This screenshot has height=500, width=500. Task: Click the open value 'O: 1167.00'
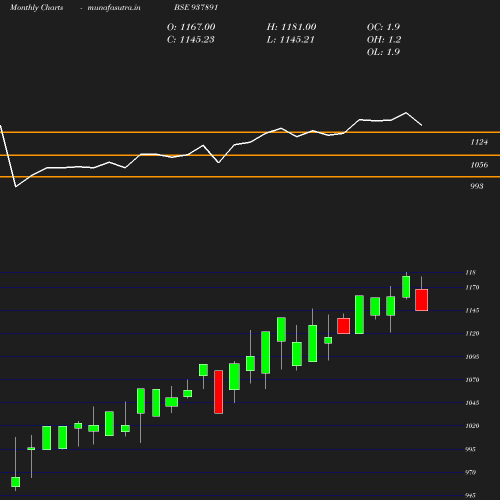click(191, 27)
